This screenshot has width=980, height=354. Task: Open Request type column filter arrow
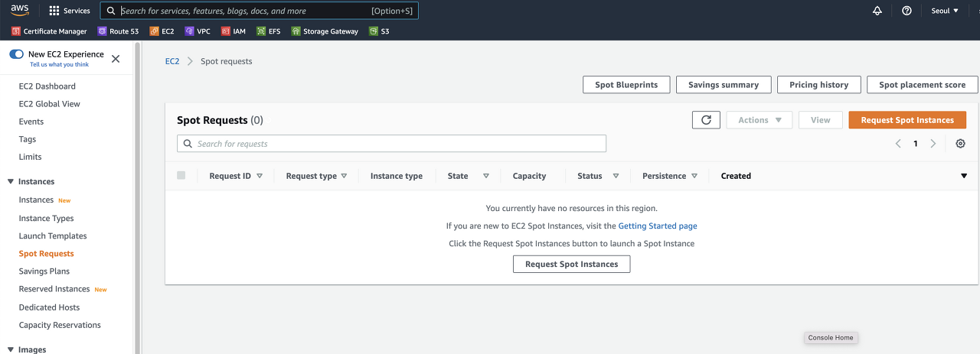click(344, 176)
